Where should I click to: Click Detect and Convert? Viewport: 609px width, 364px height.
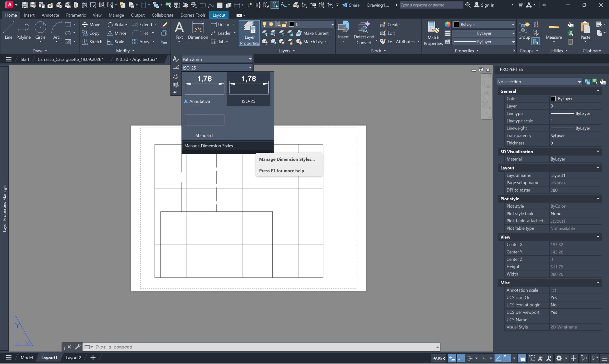pyautogui.click(x=364, y=33)
